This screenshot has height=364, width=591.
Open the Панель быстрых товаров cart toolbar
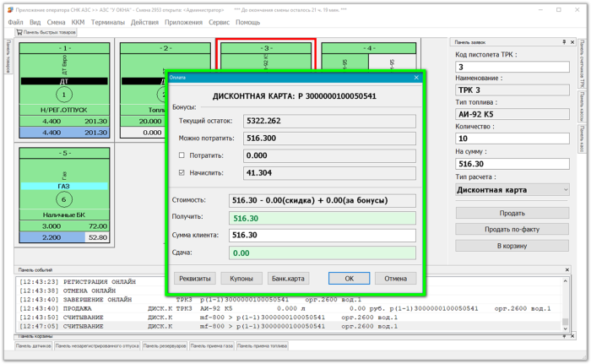click(46, 32)
